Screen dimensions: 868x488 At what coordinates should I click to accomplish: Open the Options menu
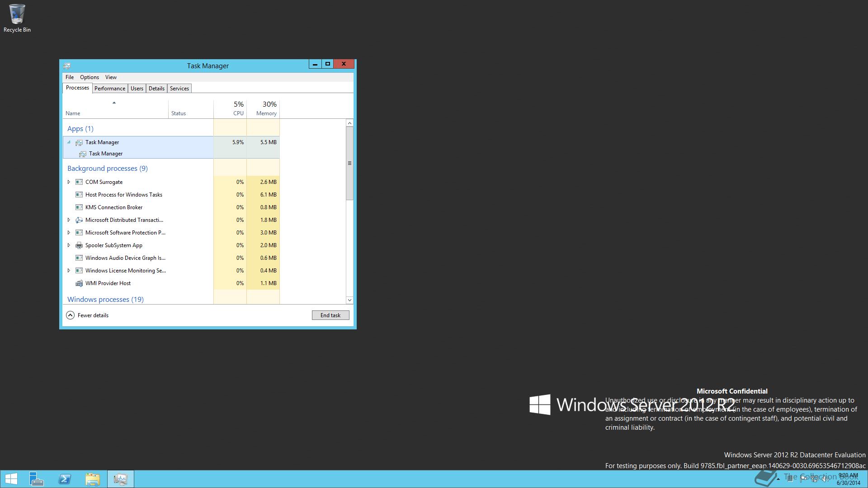[x=90, y=77]
